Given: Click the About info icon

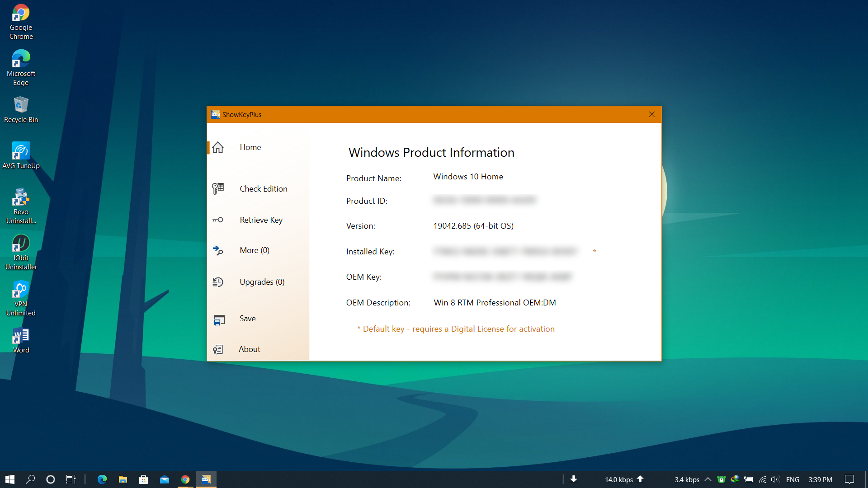Looking at the screenshot, I should (218, 349).
